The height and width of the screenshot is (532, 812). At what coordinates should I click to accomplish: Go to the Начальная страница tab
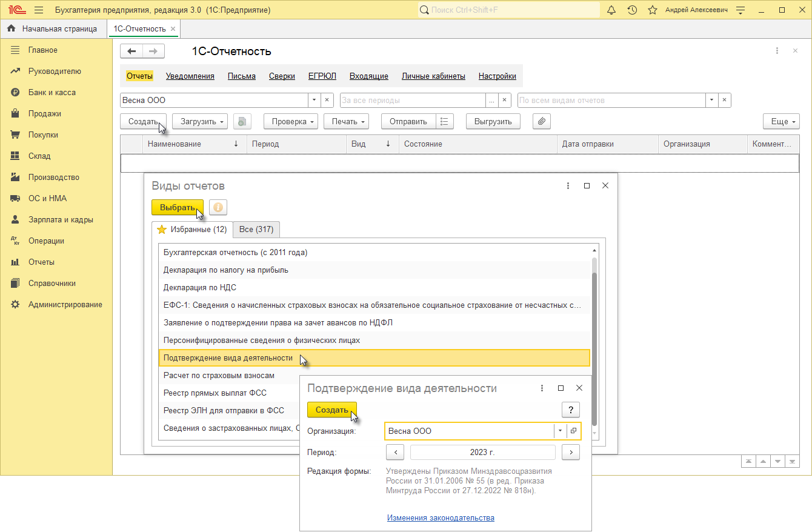[53, 28]
